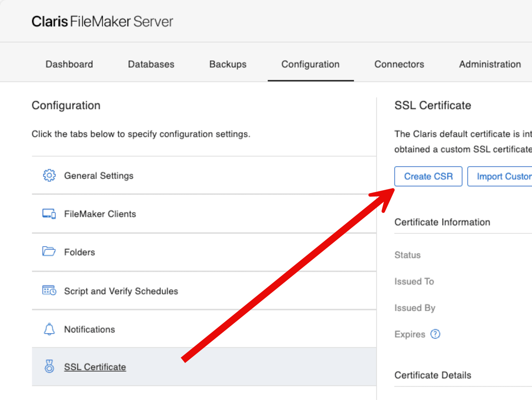Click the Notifications bell icon
The width and height of the screenshot is (532, 400).
coord(49,329)
